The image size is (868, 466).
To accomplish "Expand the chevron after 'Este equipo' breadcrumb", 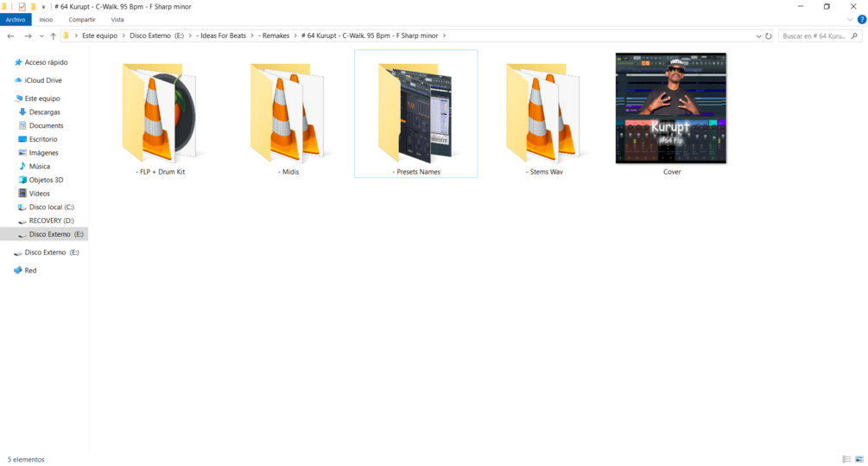I will (x=124, y=35).
